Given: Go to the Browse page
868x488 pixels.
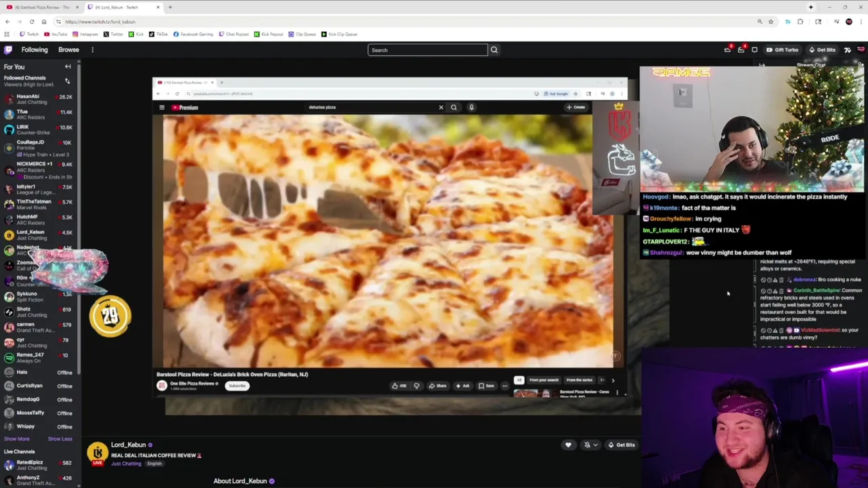Looking at the screenshot, I should 68,49.
